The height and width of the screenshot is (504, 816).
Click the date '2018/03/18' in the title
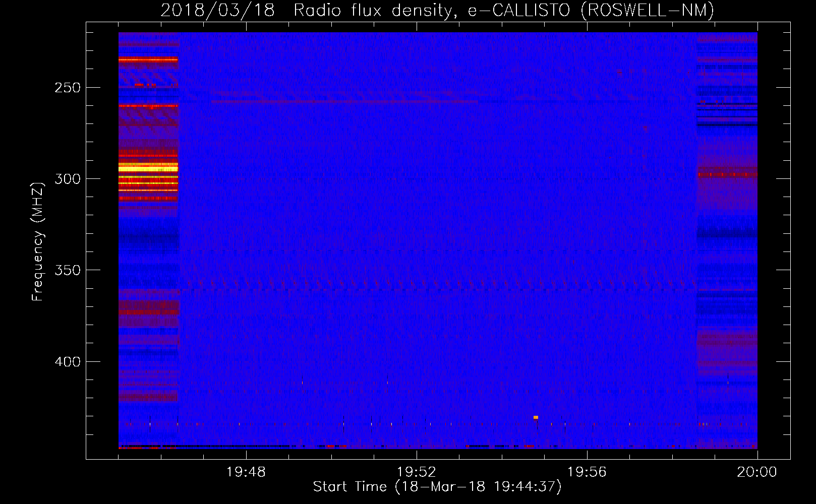[x=217, y=10]
